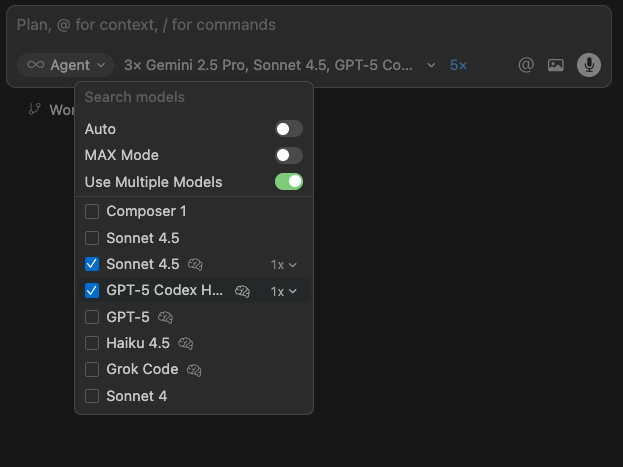
Task: Click the brain icon next to GPT-5
Action: [x=165, y=317]
